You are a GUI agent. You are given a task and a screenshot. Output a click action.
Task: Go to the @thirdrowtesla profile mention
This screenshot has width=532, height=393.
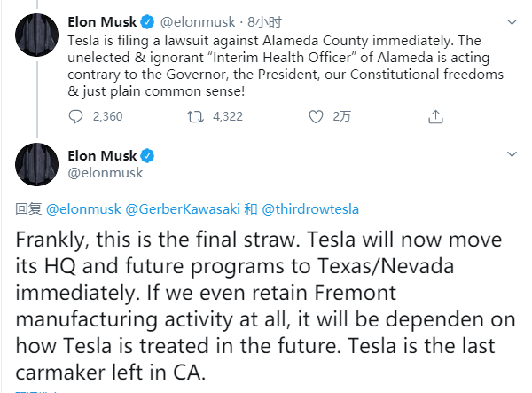click(x=310, y=209)
